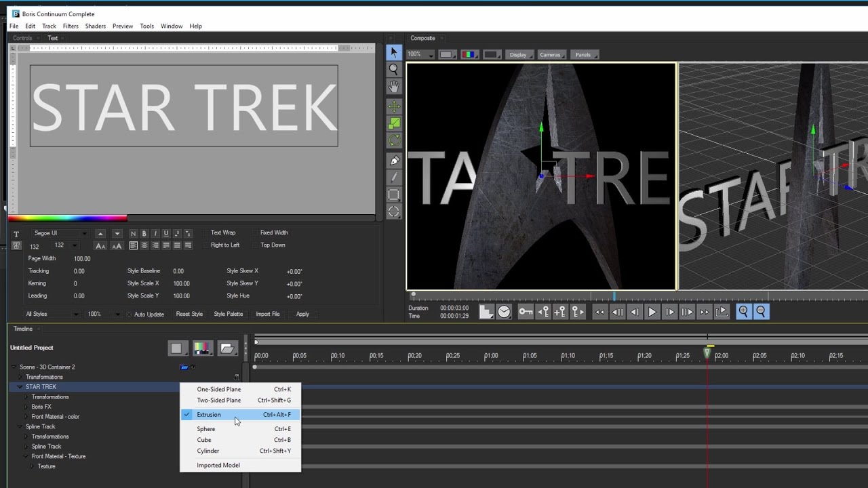Open the font size 132 dropdown

tap(67, 245)
